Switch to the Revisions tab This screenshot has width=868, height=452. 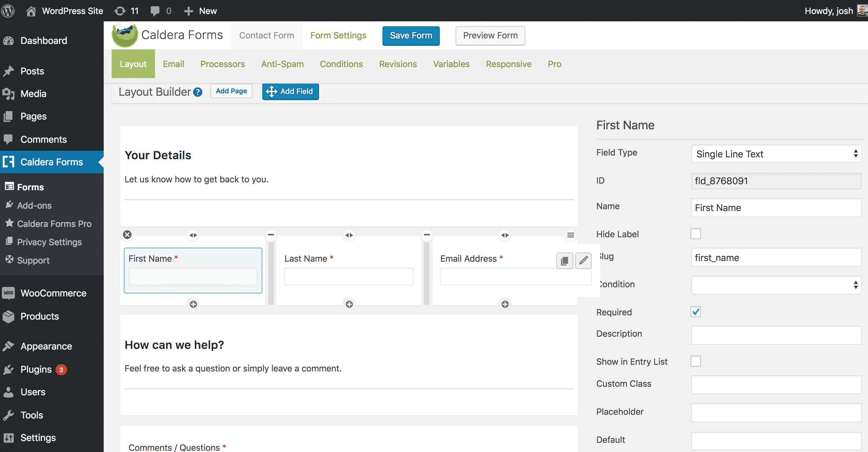pos(398,64)
